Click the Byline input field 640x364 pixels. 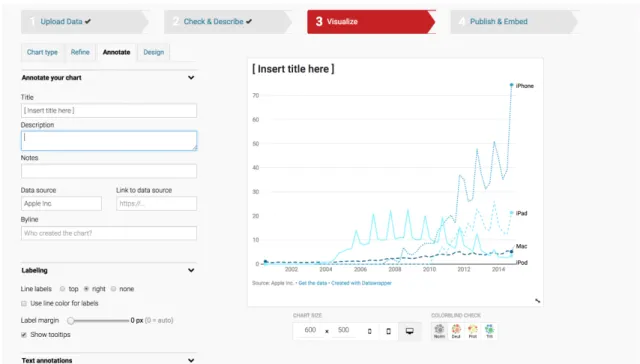tap(109, 233)
